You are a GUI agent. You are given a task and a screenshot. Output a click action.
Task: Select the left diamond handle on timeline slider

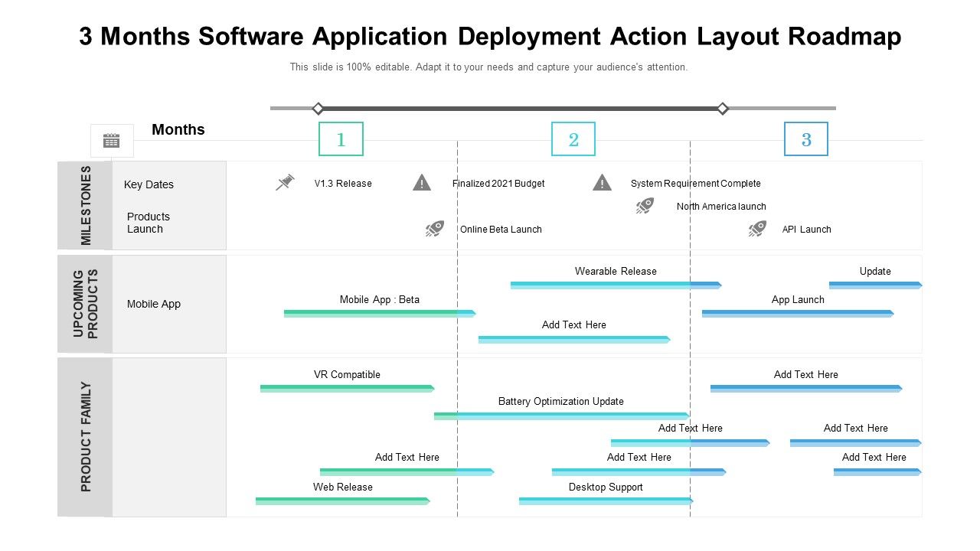pyautogui.click(x=318, y=109)
